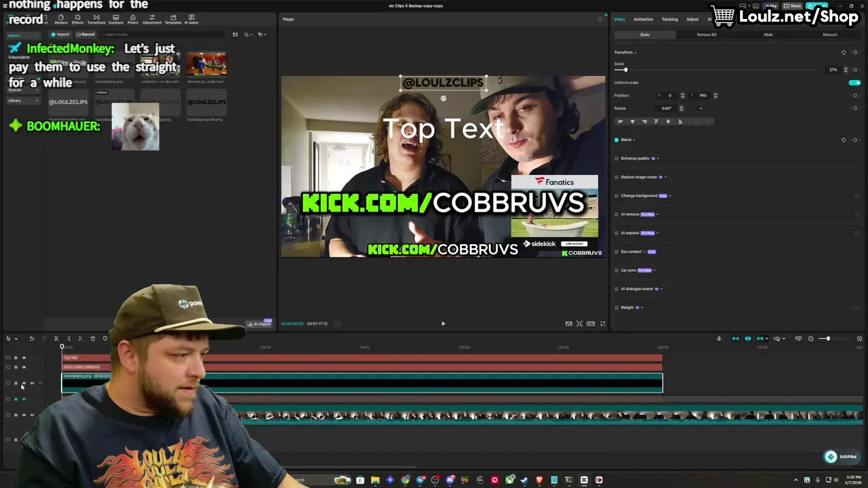Screen dimensions: 868x488
Task: Open the Filters panel
Action: [133, 19]
